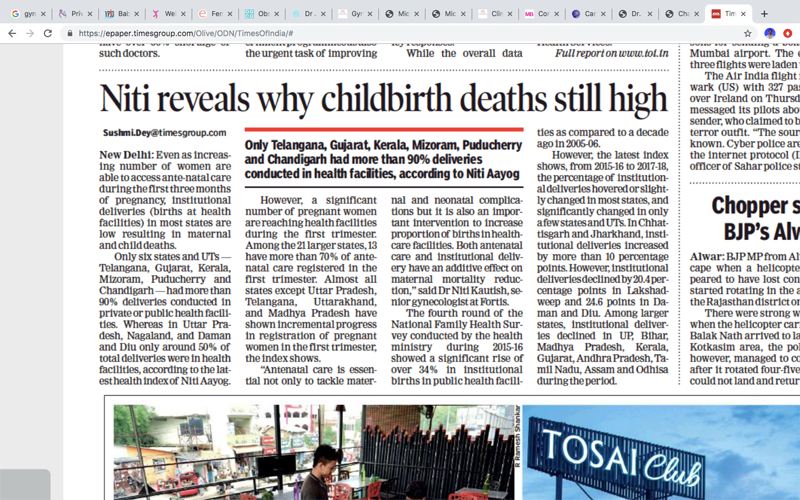Click the browser forward arrow
The height and width of the screenshot is (500, 800).
tap(32, 33)
